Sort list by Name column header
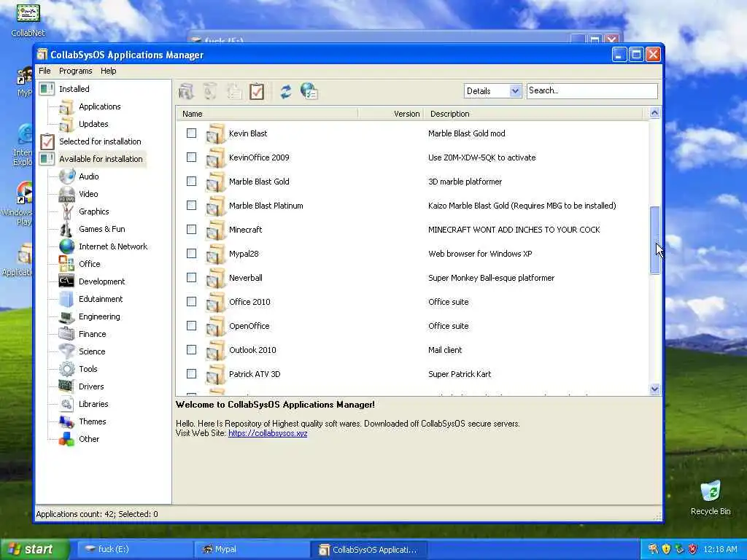Screen dimensions: 747x560 tap(267, 114)
